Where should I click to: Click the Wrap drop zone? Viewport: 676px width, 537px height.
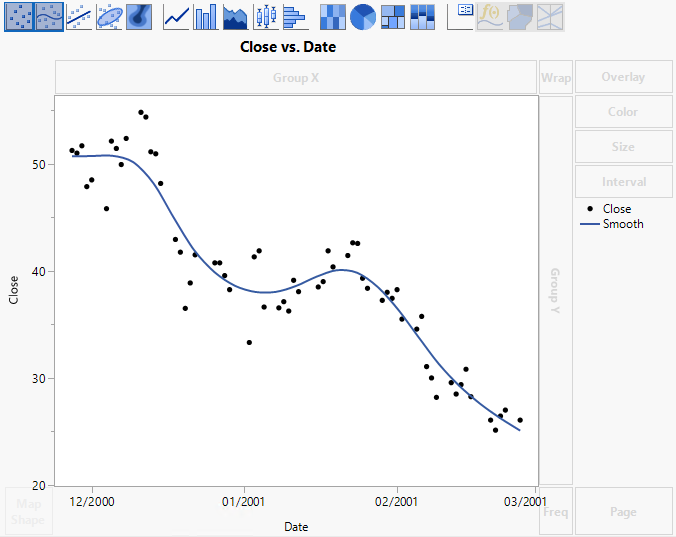click(556, 77)
